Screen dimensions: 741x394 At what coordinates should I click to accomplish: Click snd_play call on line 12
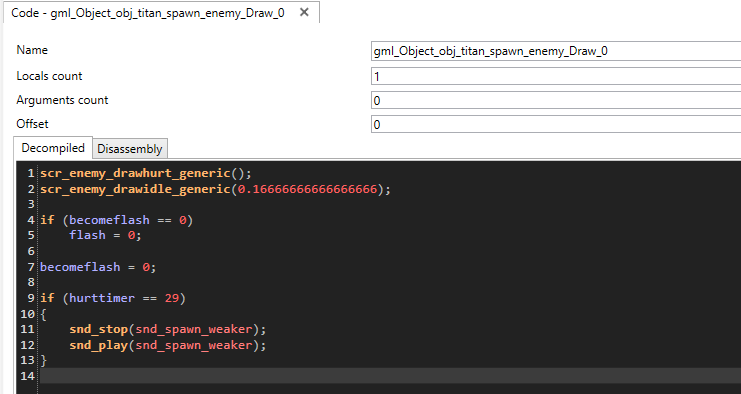pos(98,345)
